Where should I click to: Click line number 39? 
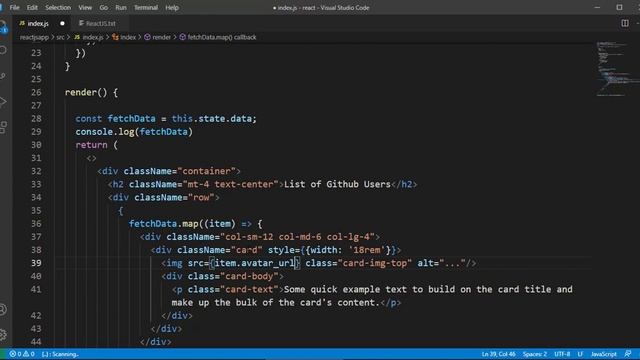coord(36,263)
